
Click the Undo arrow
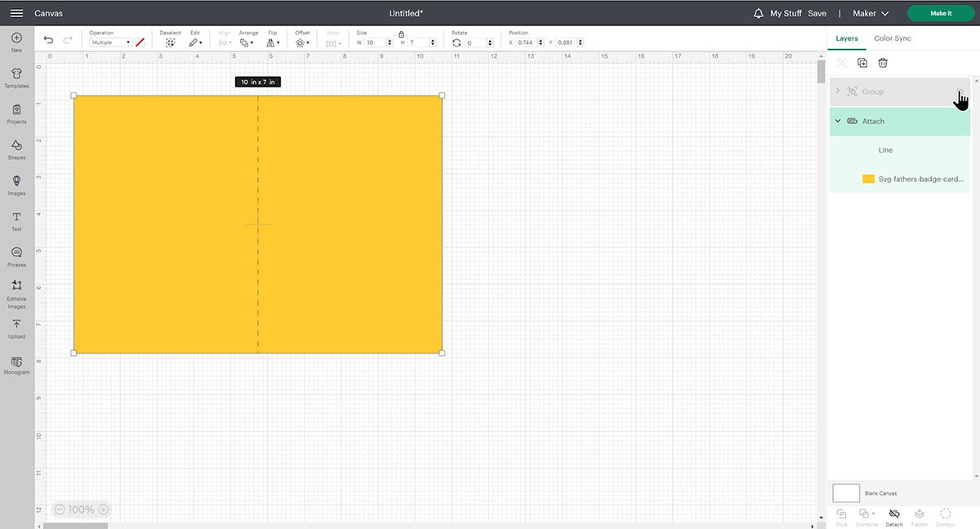coord(48,40)
